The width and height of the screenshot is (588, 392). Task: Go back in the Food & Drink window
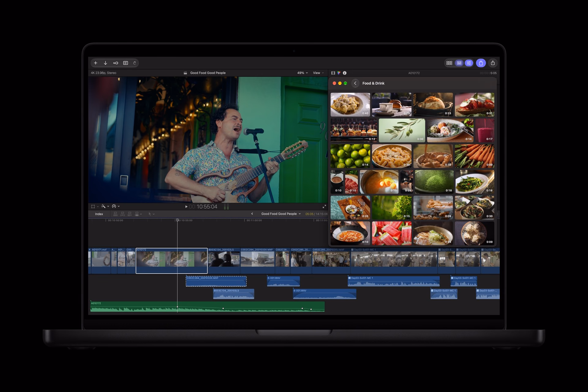point(355,83)
